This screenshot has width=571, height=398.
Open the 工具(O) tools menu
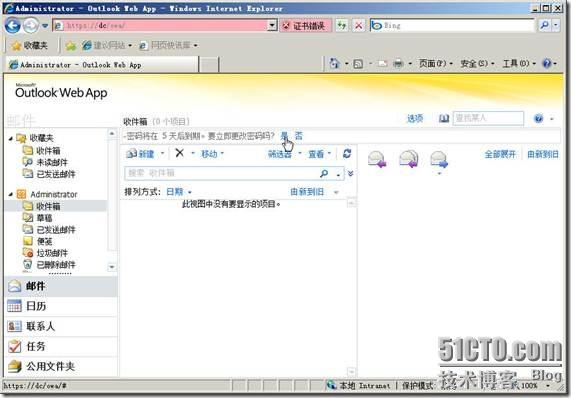click(x=519, y=64)
